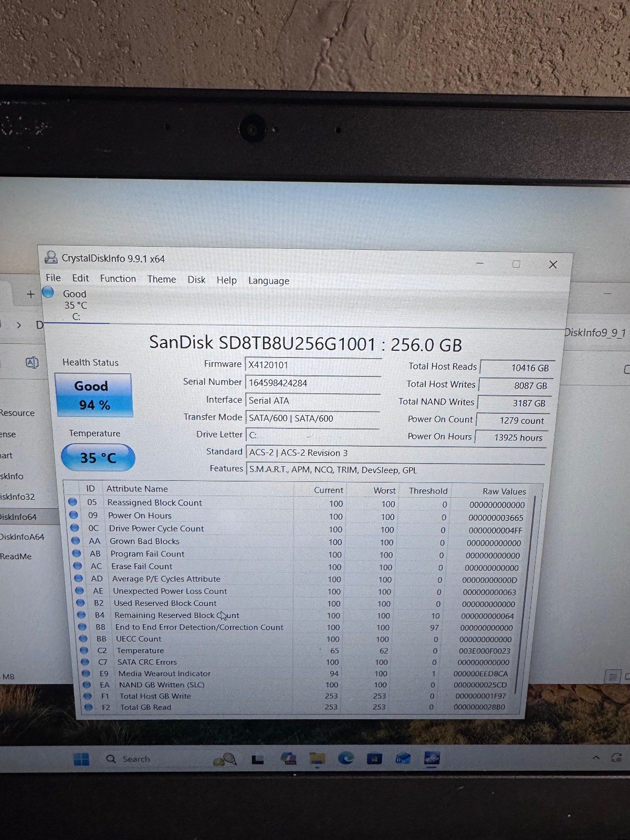Screen dimensions: 630x840
Task: Click the blue dot for Average P/E Cycles Attribute
Action: coord(79,578)
